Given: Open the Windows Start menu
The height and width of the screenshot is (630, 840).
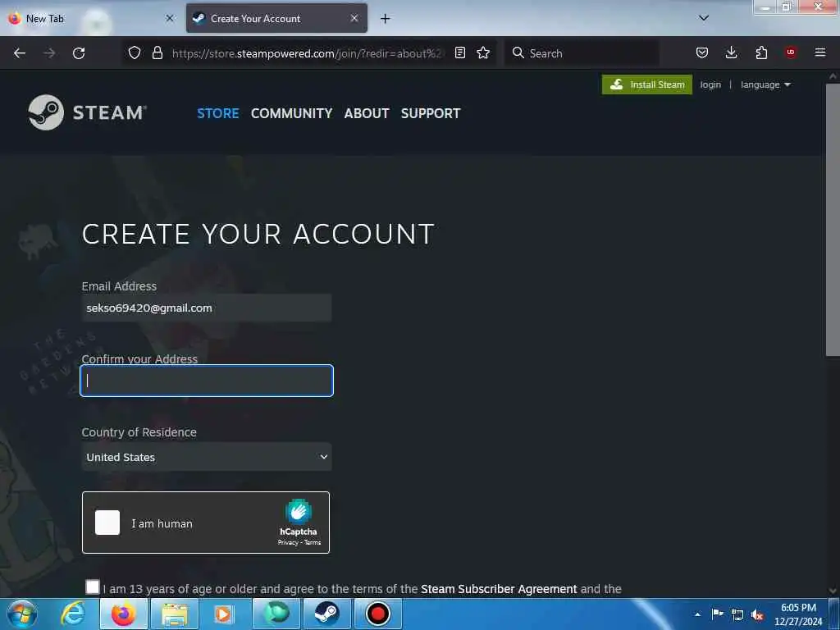Looking at the screenshot, I should (x=21, y=614).
